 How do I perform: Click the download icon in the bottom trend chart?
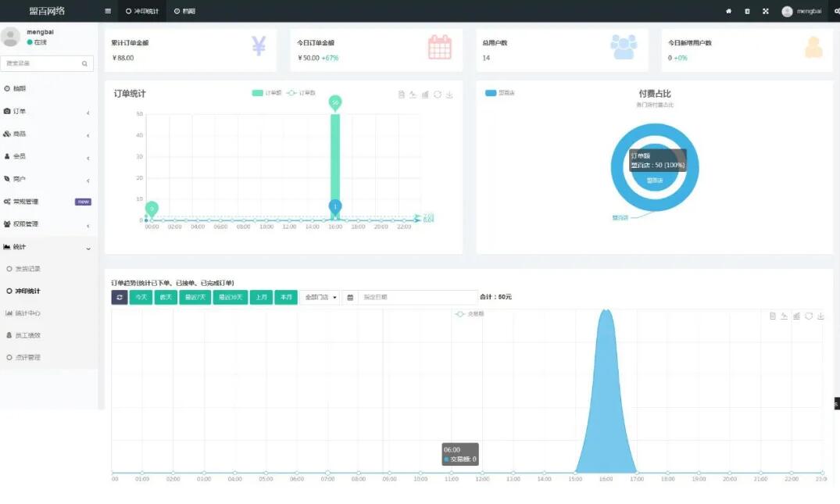click(x=820, y=316)
